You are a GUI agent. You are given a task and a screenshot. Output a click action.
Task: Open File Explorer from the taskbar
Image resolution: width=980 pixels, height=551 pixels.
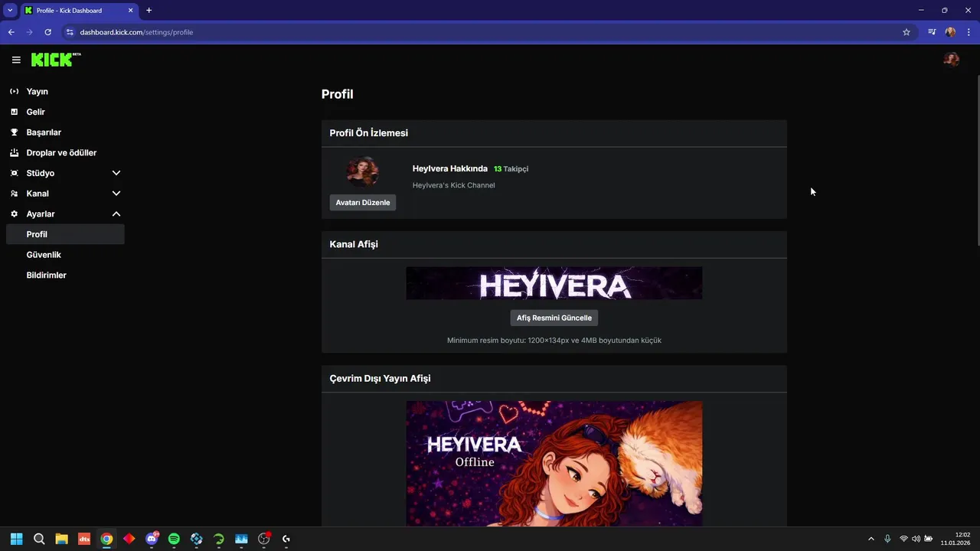[61, 539]
